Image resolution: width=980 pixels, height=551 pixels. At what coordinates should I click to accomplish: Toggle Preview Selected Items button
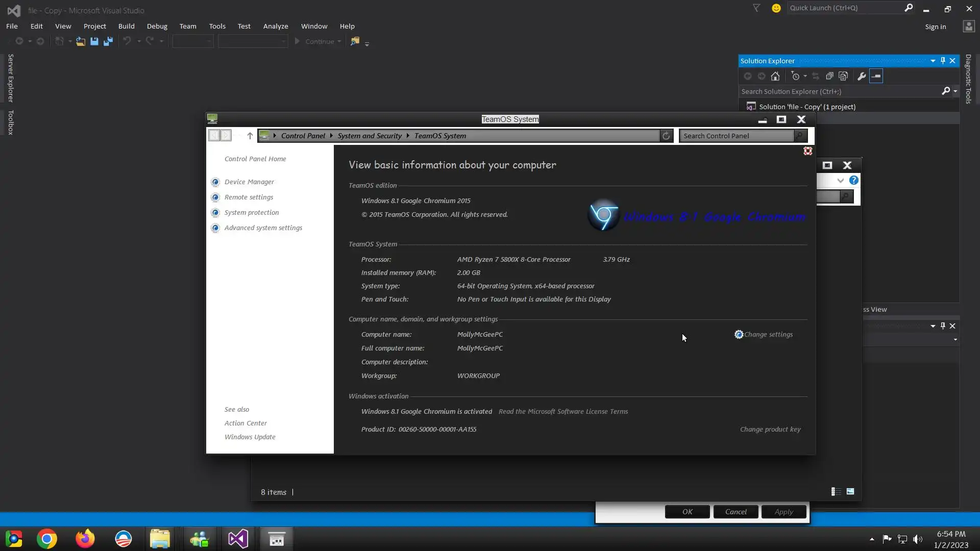coord(876,76)
